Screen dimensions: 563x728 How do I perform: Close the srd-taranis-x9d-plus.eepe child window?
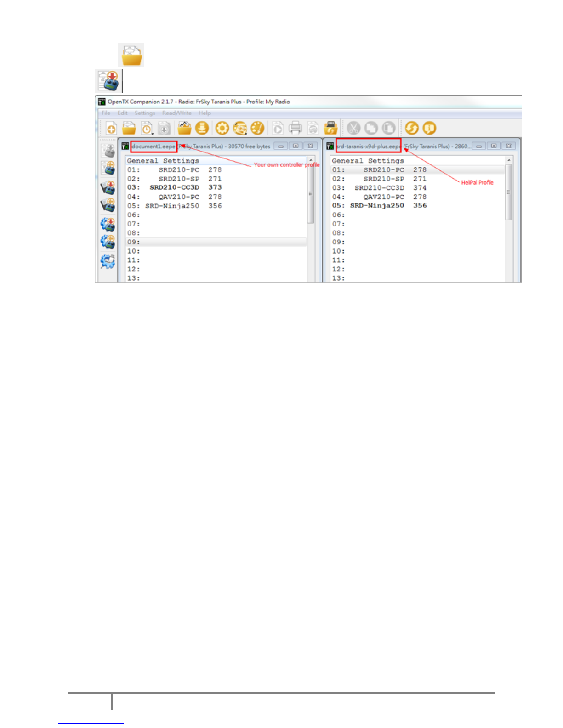(508, 146)
